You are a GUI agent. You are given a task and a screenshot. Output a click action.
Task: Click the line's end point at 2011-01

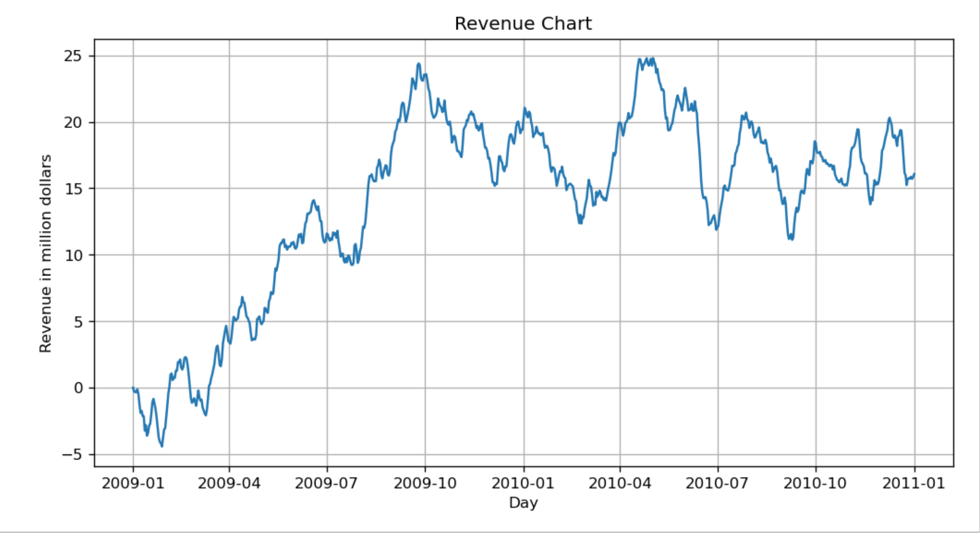pyautogui.click(x=914, y=174)
